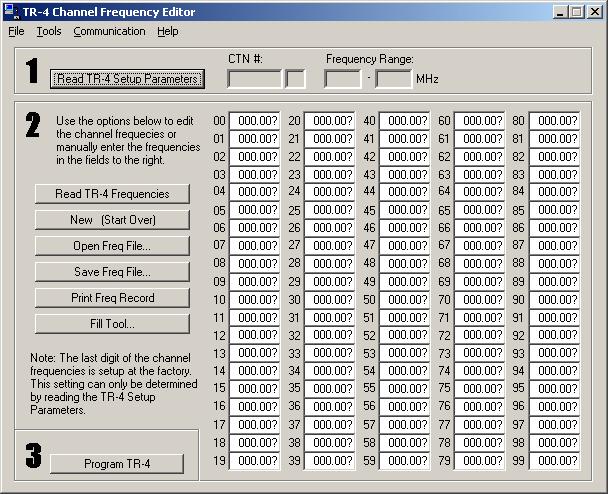Select channel 67 frequency field
The width and height of the screenshot is (608, 494).
479,245
